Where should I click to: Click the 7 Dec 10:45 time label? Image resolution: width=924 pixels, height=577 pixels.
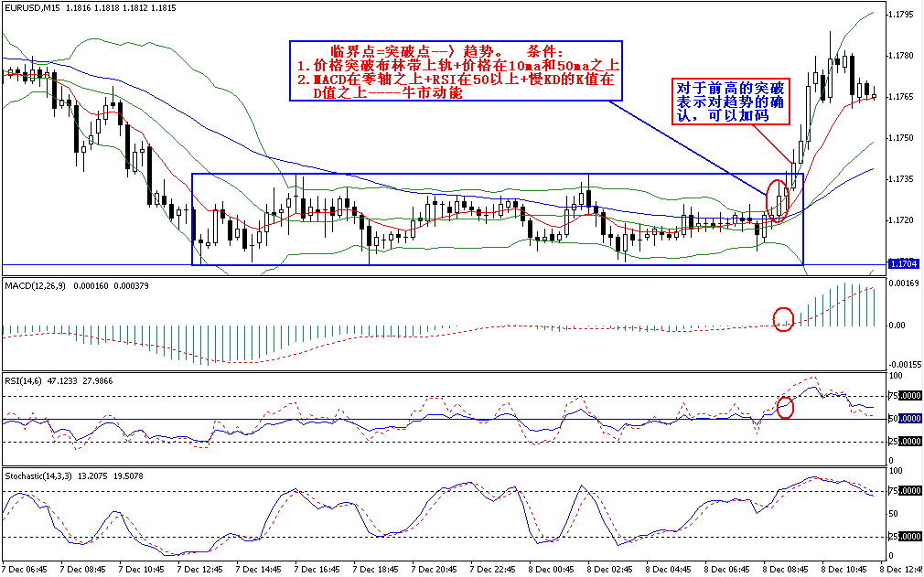coord(142,570)
